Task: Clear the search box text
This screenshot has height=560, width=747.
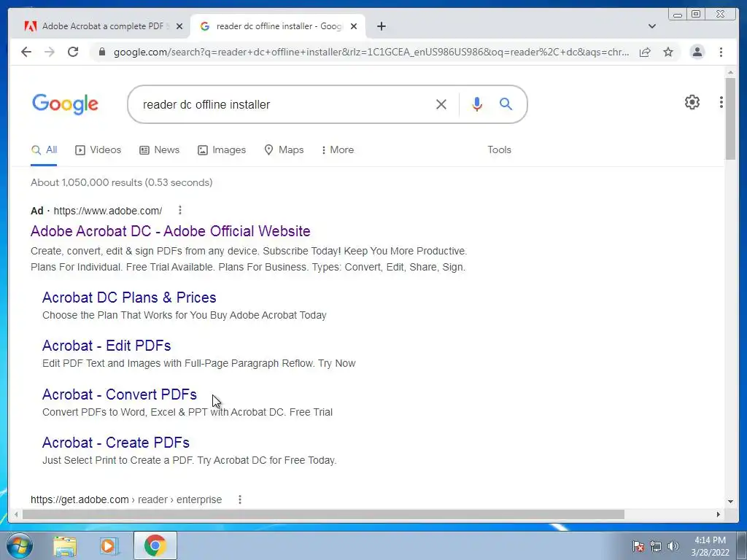Action: [441, 104]
